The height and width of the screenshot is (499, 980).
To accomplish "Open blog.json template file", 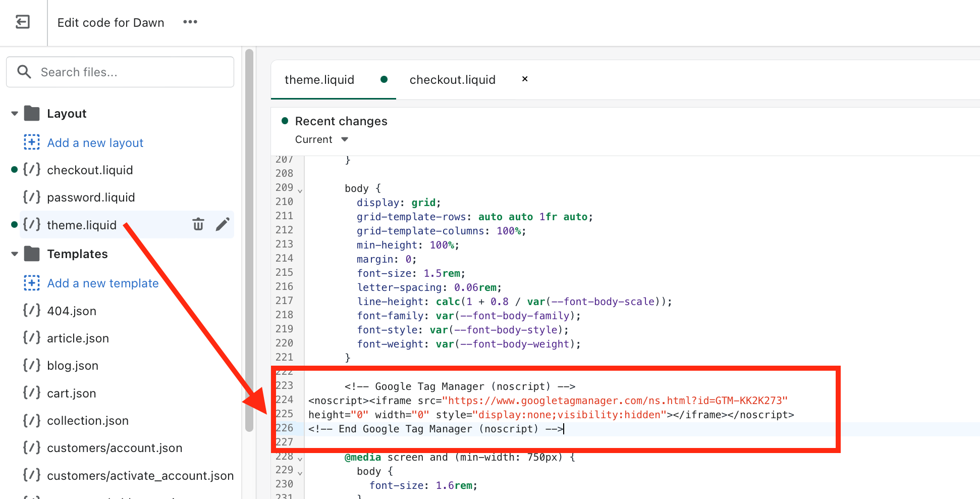I will [x=73, y=366].
